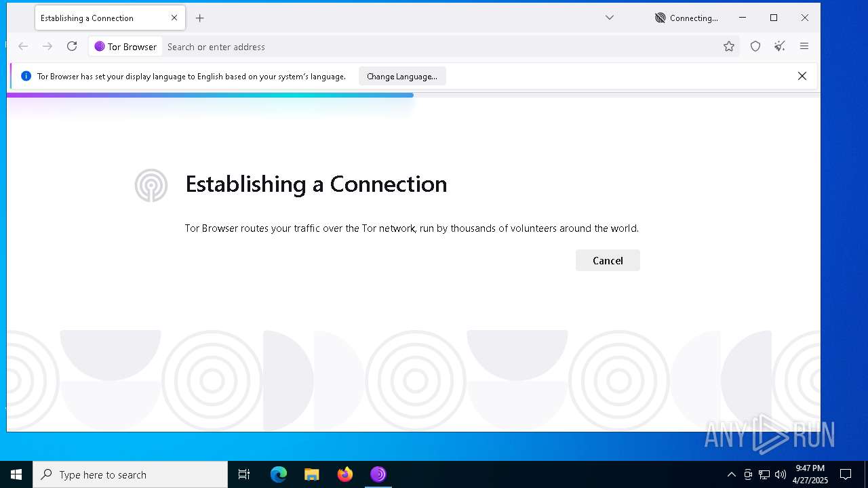Open Task View on the taskbar
Screen dimensions: 868x488
(244, 474)
